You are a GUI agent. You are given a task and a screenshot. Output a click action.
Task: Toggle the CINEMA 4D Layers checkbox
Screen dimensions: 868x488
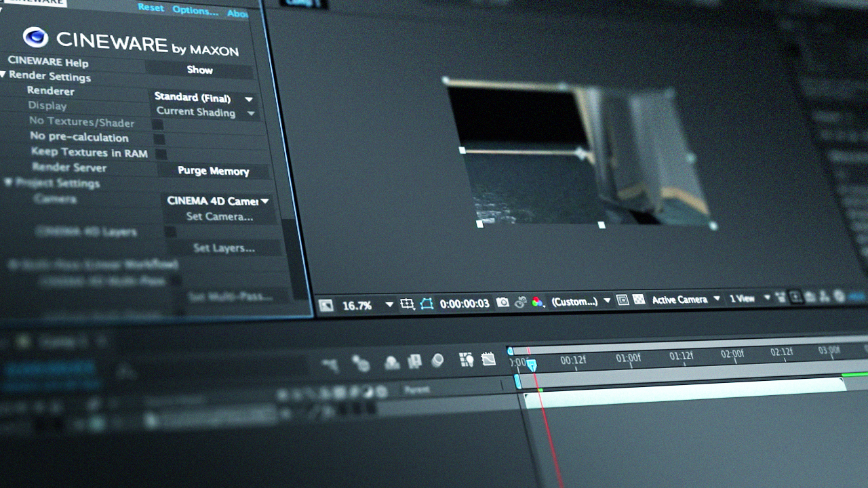170,232
